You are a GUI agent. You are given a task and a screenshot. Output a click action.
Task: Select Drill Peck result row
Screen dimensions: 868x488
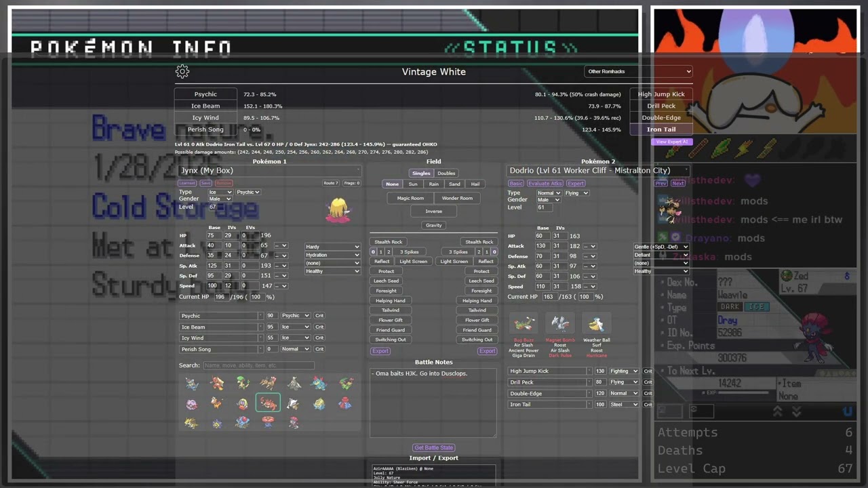pos(661,106)
